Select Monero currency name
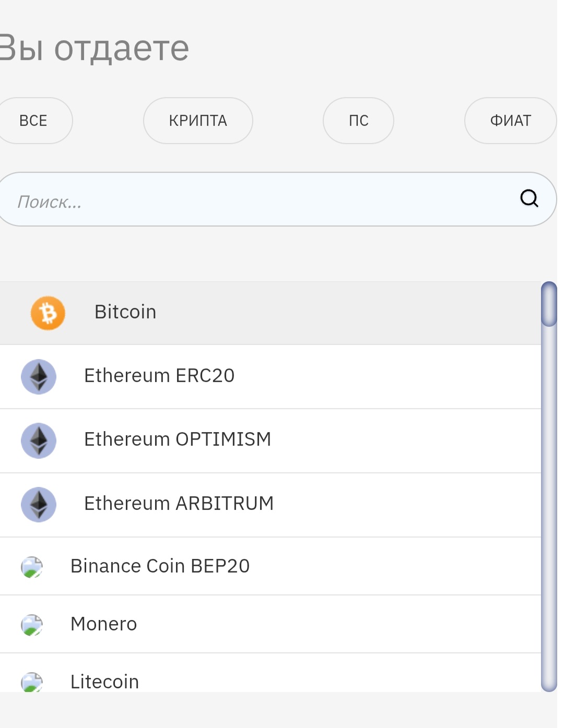 coord(103,624)
